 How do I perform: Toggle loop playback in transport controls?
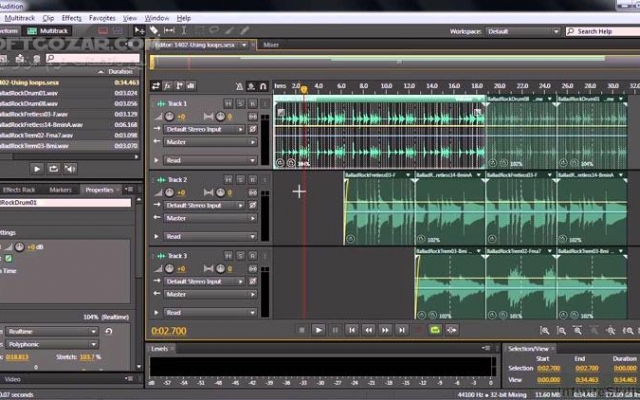(435, 330)
